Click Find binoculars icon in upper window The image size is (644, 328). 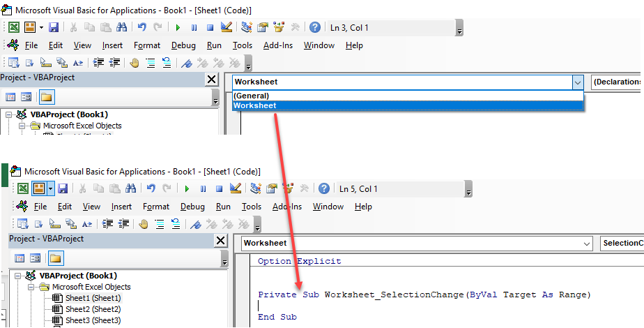point(121,27)
